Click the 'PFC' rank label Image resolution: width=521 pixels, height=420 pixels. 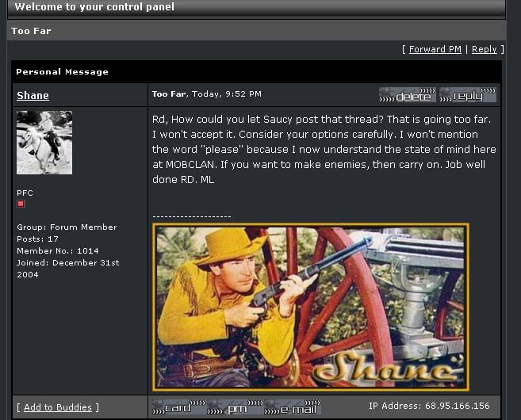tap(25, 193)
